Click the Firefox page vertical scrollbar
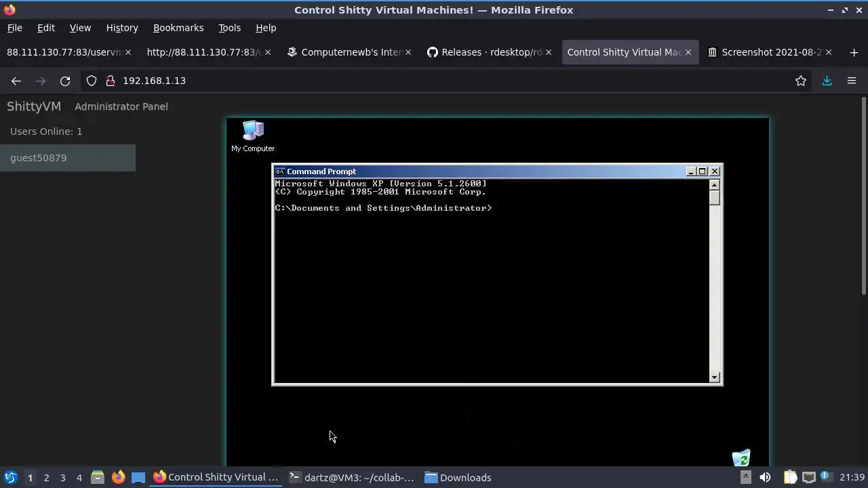 863,197
